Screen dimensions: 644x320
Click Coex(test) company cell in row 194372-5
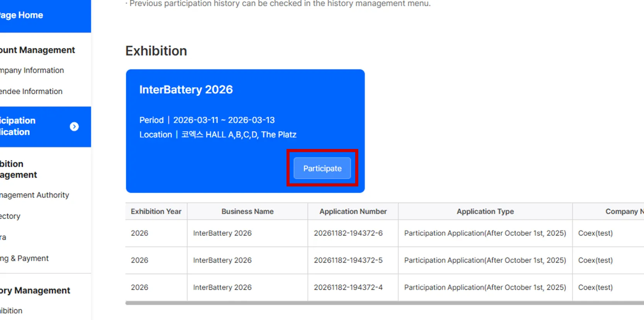point(595,260)
